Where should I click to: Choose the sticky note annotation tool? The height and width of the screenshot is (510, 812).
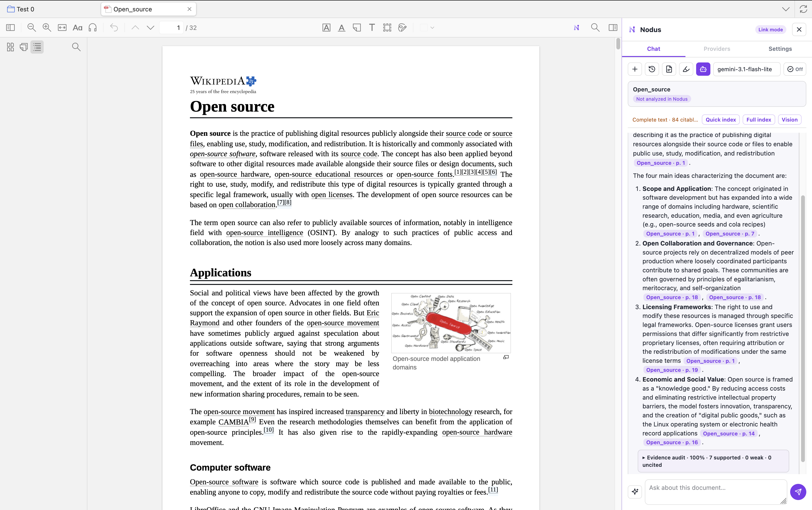357,28
